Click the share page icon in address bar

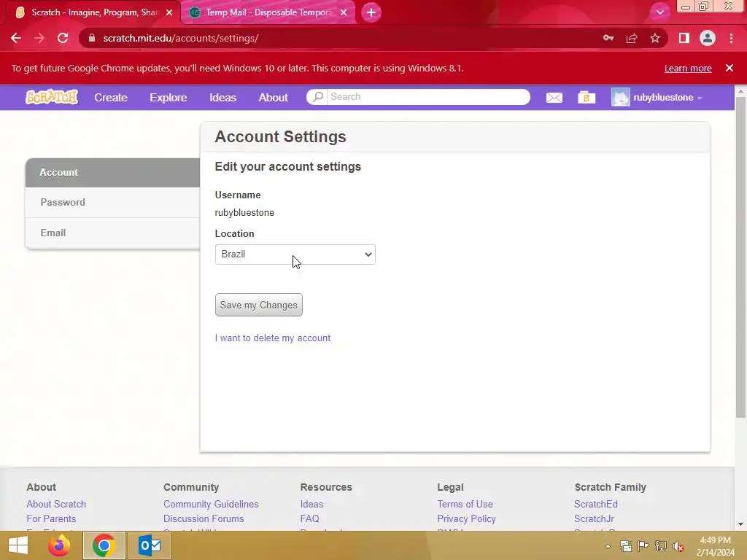(x=632, y=38)
